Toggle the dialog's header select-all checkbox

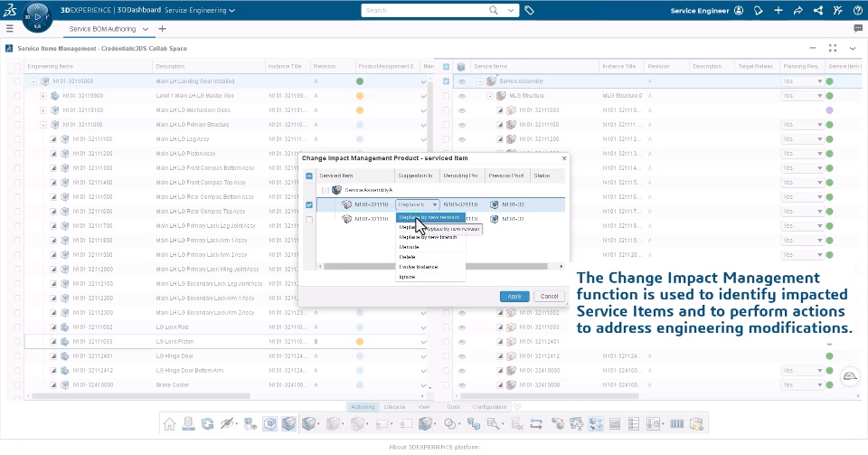[x=309, y=176]
